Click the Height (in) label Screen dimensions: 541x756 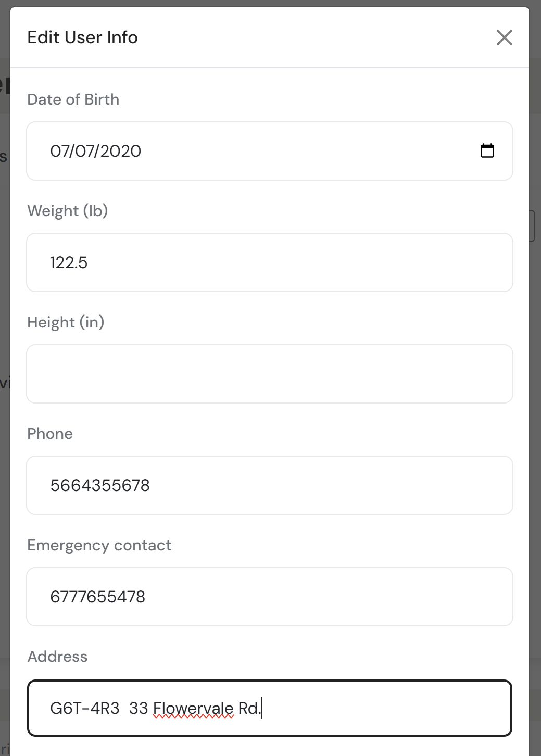(66, 322)
